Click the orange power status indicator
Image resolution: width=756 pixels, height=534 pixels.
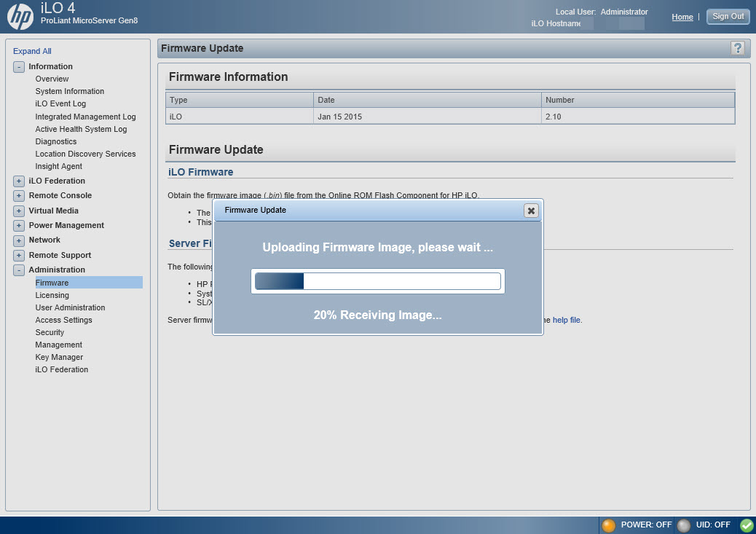click(x=609, y=525)
